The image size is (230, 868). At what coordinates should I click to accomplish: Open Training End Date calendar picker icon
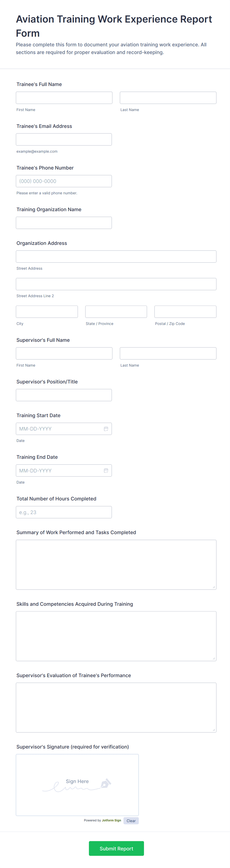click(x=106, y=470)
